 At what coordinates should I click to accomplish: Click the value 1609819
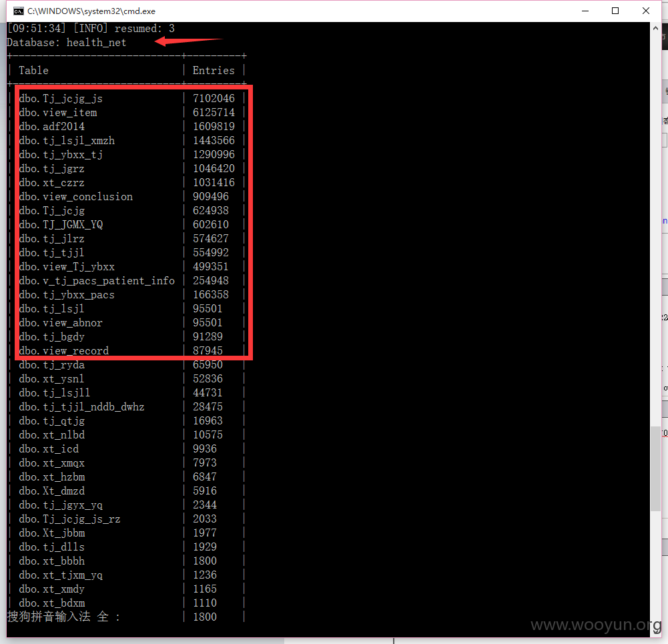pyautogui.click(x=214, y=127)
